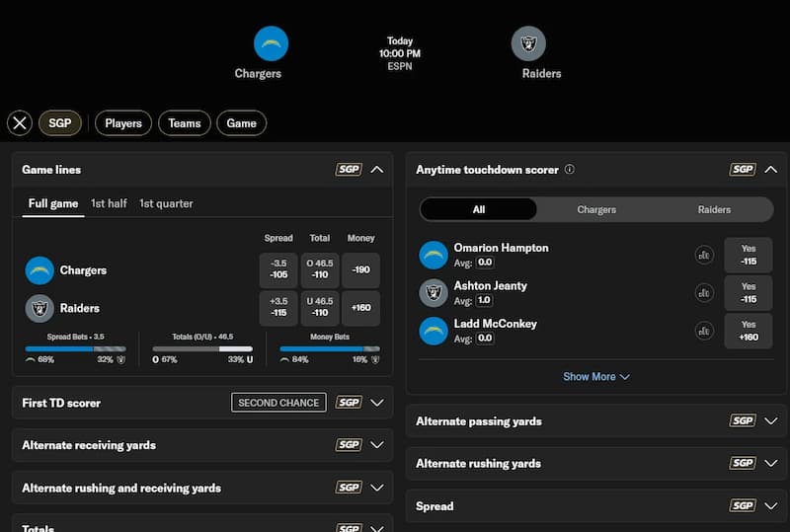This screenshot has height=532, width=790.
Task: Open stats chart icon for Ashton Jeanty
Action: point(704,293)
